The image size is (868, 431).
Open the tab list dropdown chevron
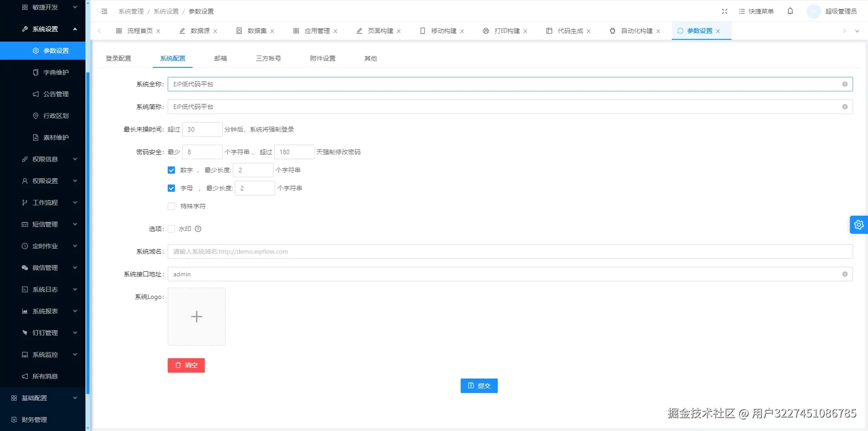pyautogui.click(x=857, y=31)
